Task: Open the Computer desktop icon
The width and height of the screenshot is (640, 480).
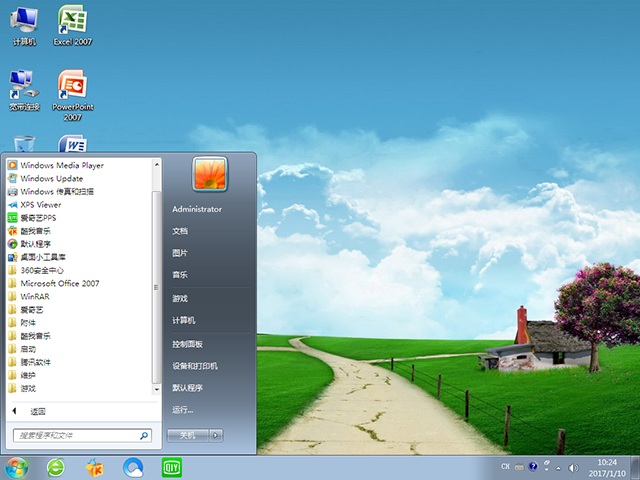Action: (x=24, y=25)
